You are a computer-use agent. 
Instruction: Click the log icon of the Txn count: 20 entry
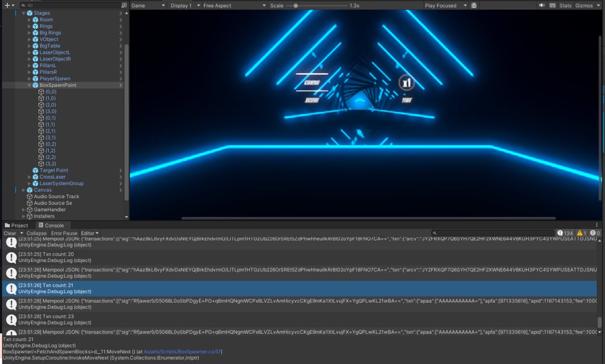click(11, 258)
